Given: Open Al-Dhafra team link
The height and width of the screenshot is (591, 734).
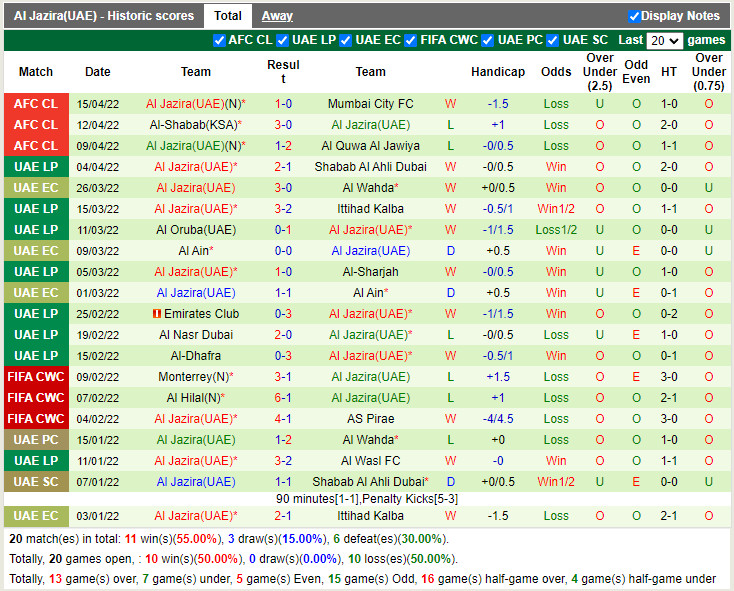Looking at the screenshot, I should click(x=196, y=356).
